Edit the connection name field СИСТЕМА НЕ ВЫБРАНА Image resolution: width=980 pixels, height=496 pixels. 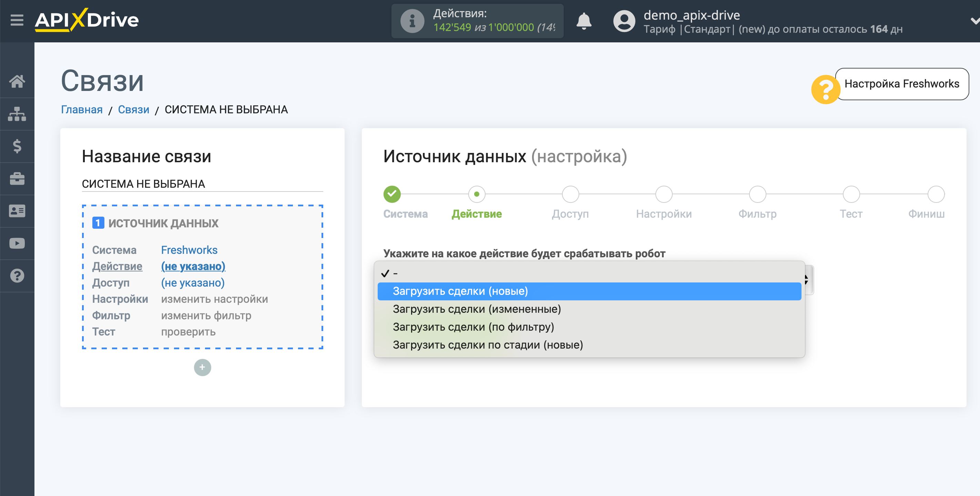[x=202, y=184]
